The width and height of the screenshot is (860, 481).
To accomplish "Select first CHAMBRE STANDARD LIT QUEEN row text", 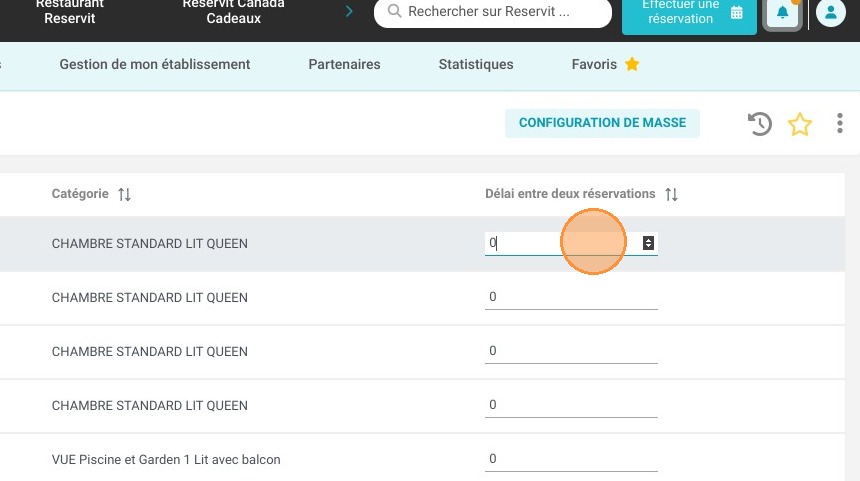I will pos(150,244).
